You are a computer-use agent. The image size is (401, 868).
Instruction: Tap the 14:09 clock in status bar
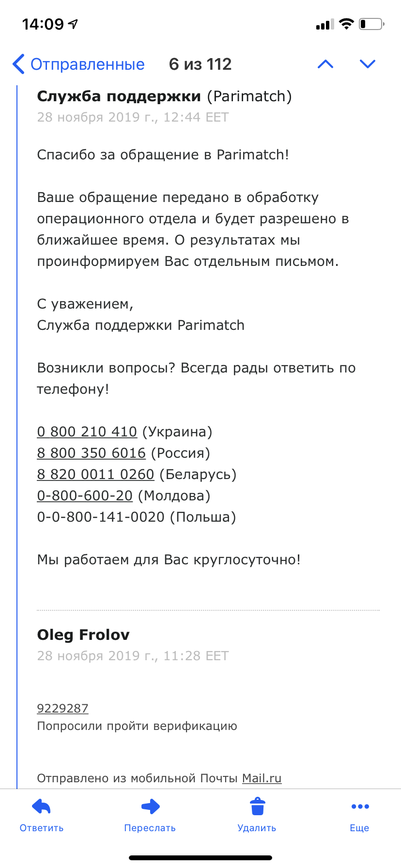tap(43, 24)
